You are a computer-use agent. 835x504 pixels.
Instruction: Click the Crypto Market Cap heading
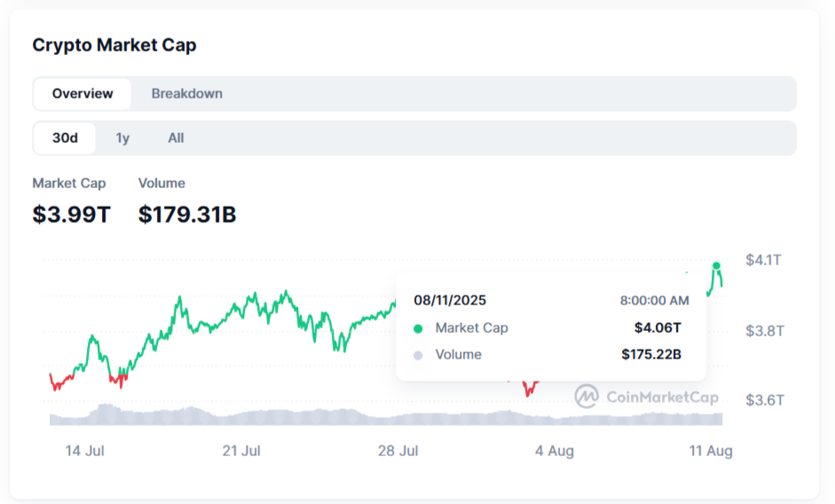tap(114, 45)
